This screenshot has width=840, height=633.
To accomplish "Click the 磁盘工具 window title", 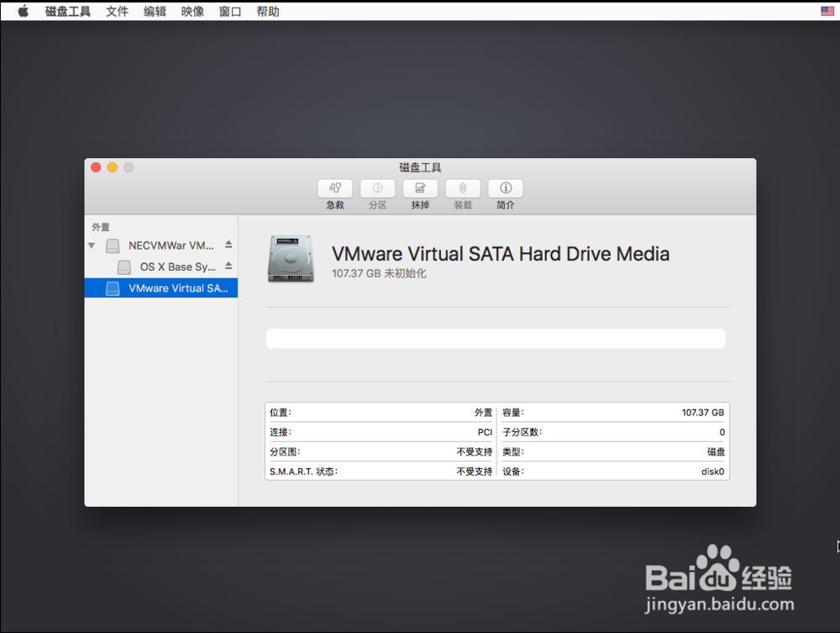I will pyautogui.click(x=420, y=168).
